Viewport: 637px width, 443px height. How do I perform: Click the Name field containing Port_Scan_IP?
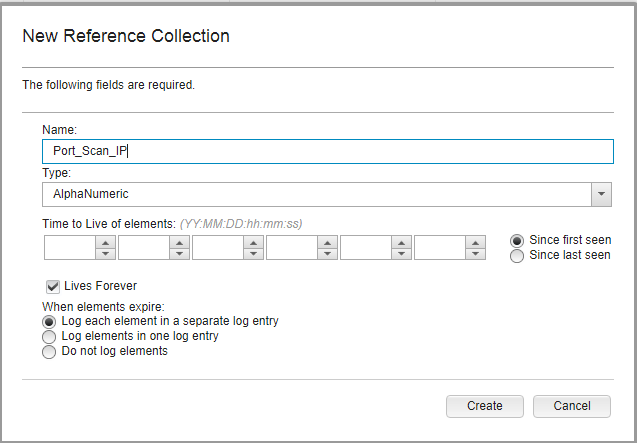(x=328, y=151)
